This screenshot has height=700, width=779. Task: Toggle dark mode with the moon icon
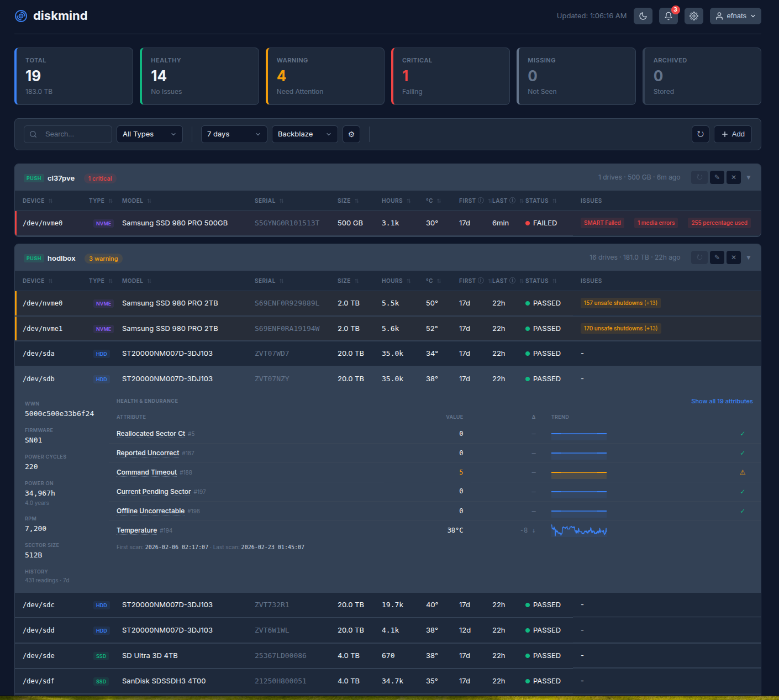(643, 16)
